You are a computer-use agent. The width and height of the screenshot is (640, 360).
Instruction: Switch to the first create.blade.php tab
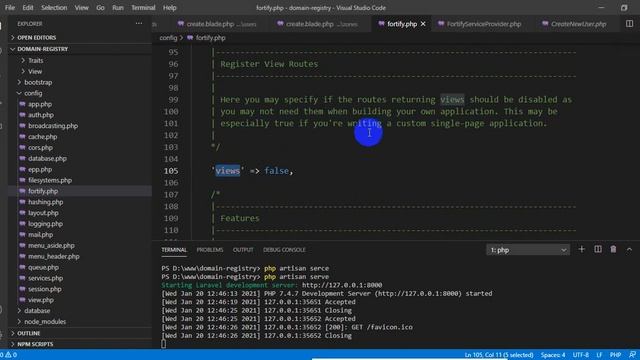[217, 24]
